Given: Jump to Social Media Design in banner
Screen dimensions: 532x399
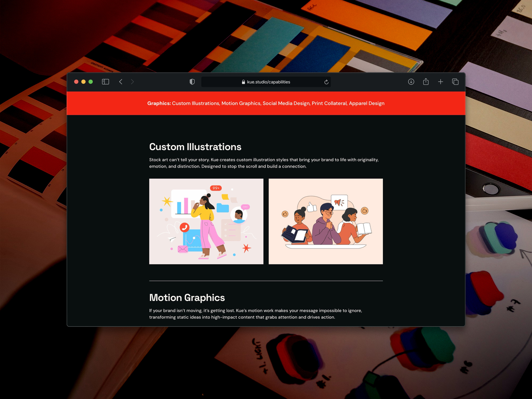Looking at the screenshot, I should coord(286,103).
